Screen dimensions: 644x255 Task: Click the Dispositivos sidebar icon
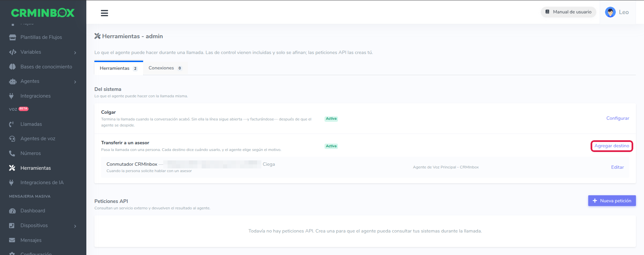[12, 225]
